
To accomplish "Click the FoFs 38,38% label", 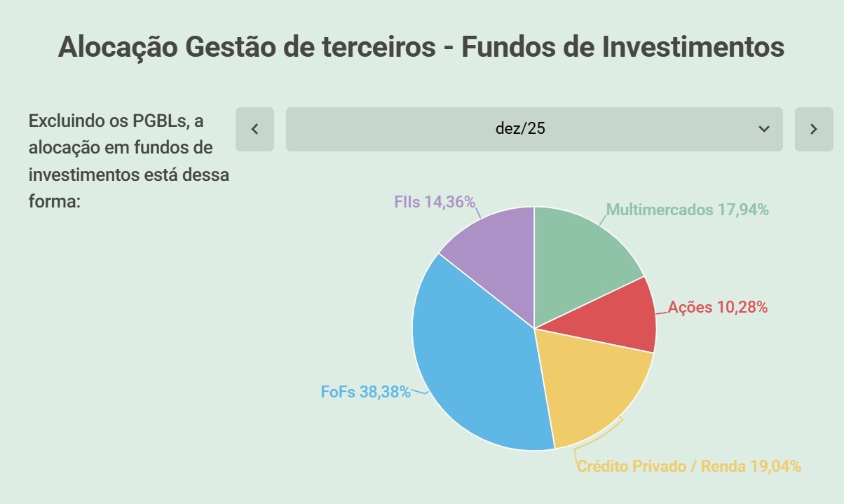I will pos(366,392).
